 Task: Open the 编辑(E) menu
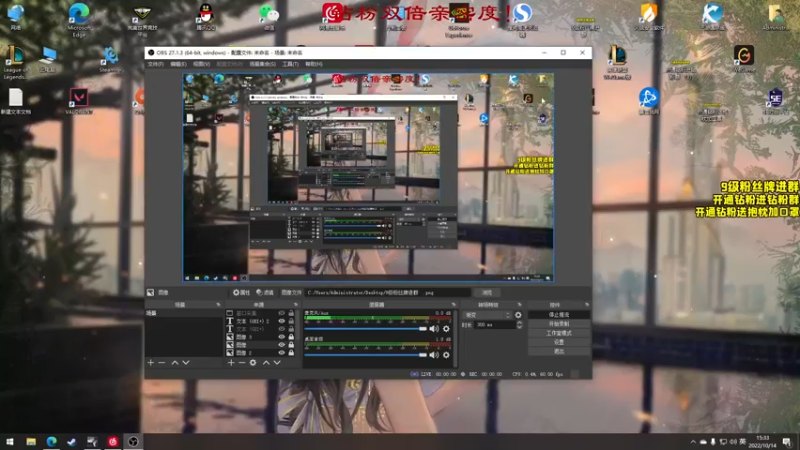[x=178, y=64]
